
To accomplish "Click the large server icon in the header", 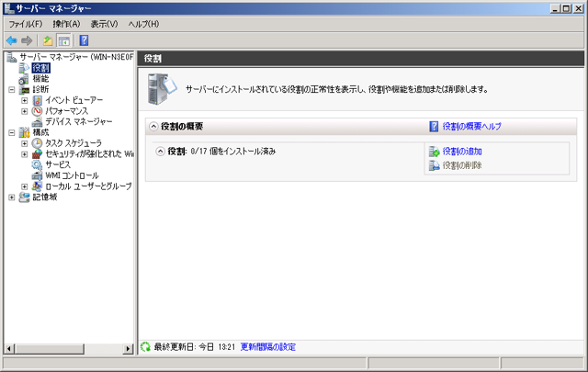I will [162, 89].
